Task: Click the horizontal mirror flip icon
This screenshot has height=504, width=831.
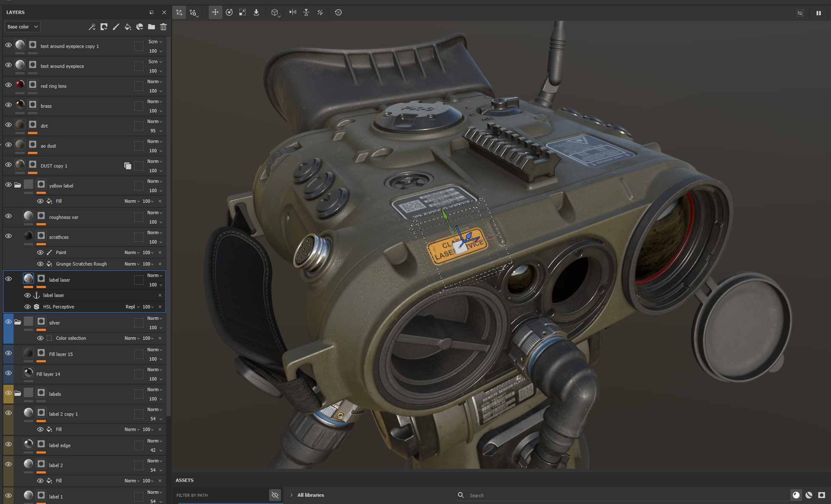Action: (293, 12)
